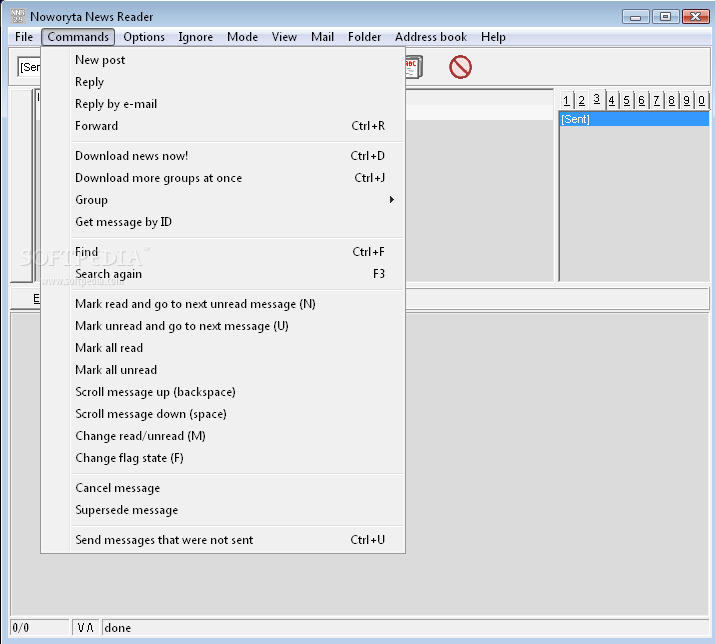Open the Mode menu

(242, 37)
